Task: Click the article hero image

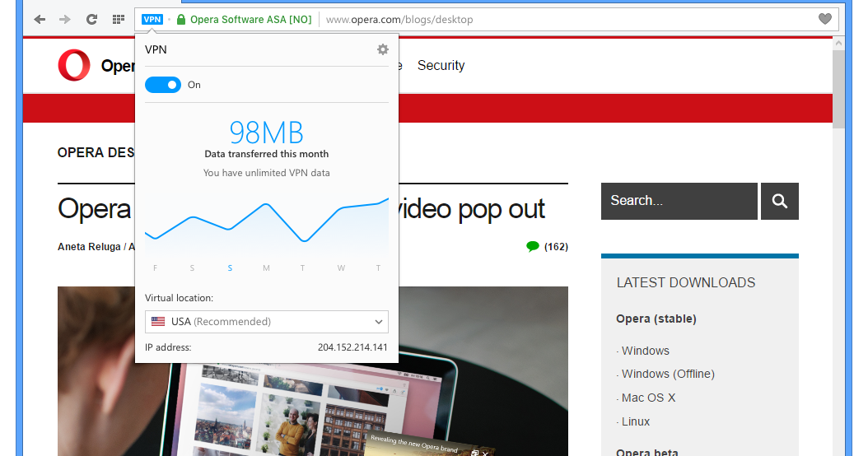Action: click(313, 371)
